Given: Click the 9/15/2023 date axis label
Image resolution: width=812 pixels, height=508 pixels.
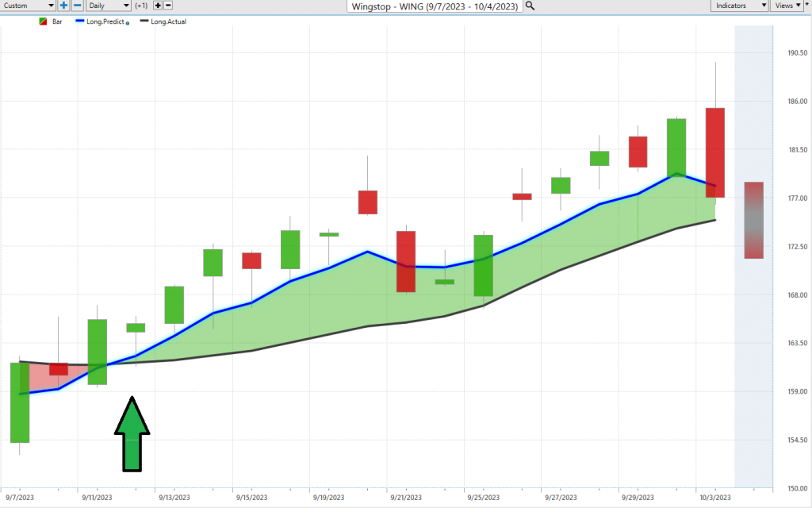Looking at the screenshot, I should coord(251,498).
